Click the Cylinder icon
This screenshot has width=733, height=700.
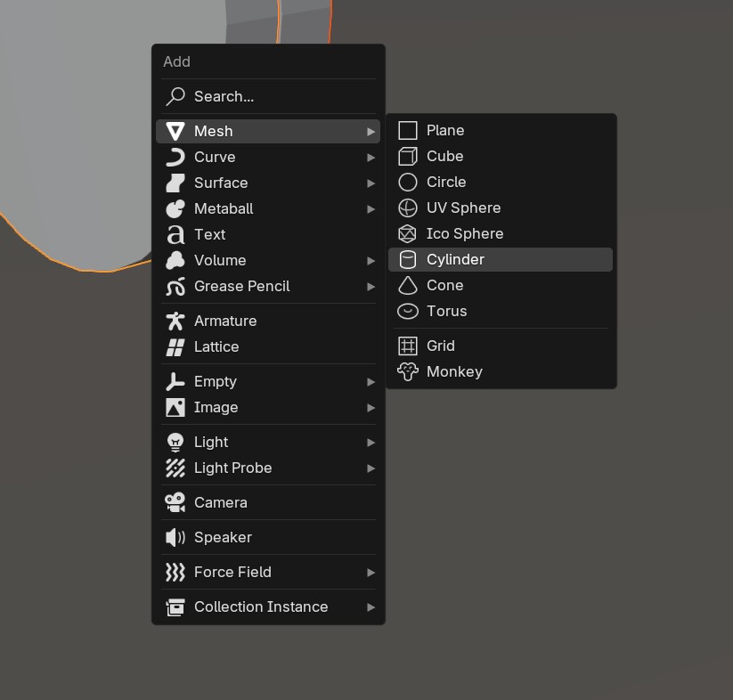coord(408,259)
